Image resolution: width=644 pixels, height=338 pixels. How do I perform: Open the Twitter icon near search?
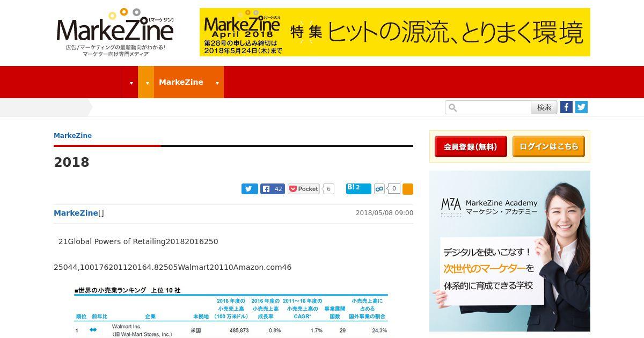tap(581, 107)
